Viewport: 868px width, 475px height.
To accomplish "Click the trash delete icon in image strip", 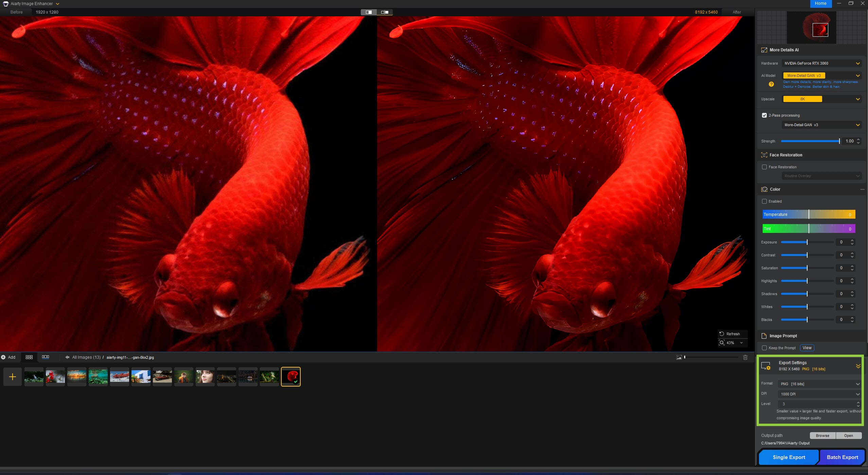I will 745,357.
